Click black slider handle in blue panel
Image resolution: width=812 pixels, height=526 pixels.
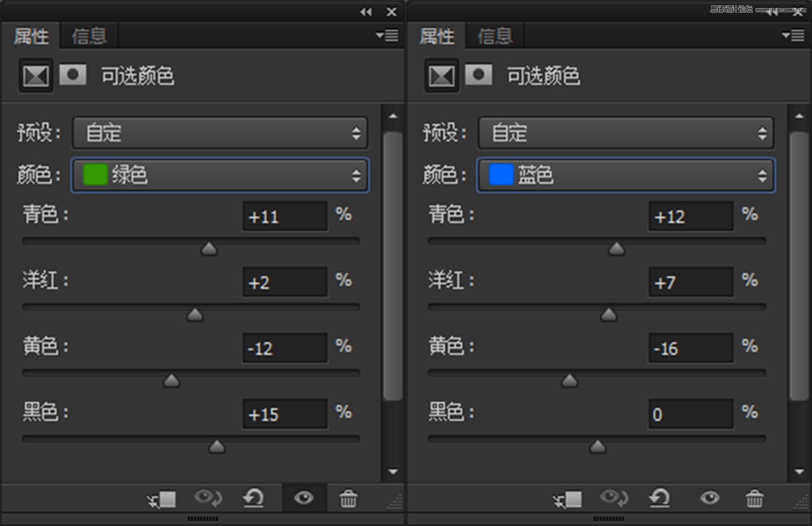(x=598, y=447)
